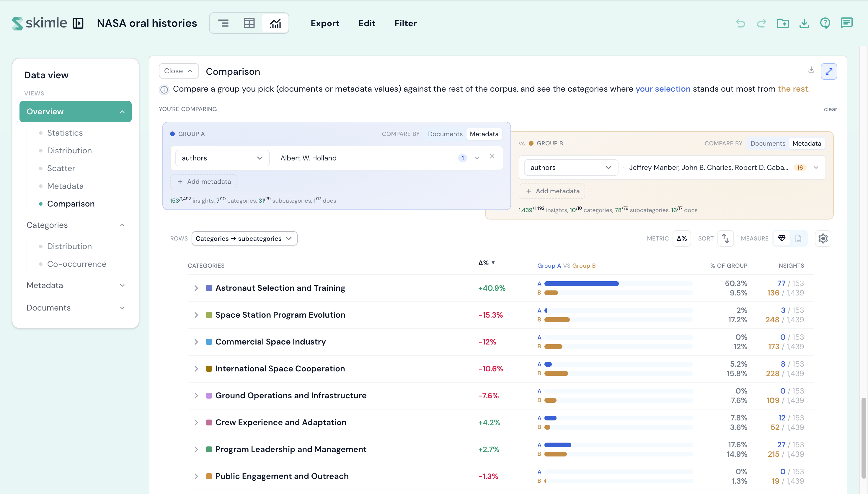Select the documents measure option
Screen dimensions: 868x494
[x=798, y=238]
